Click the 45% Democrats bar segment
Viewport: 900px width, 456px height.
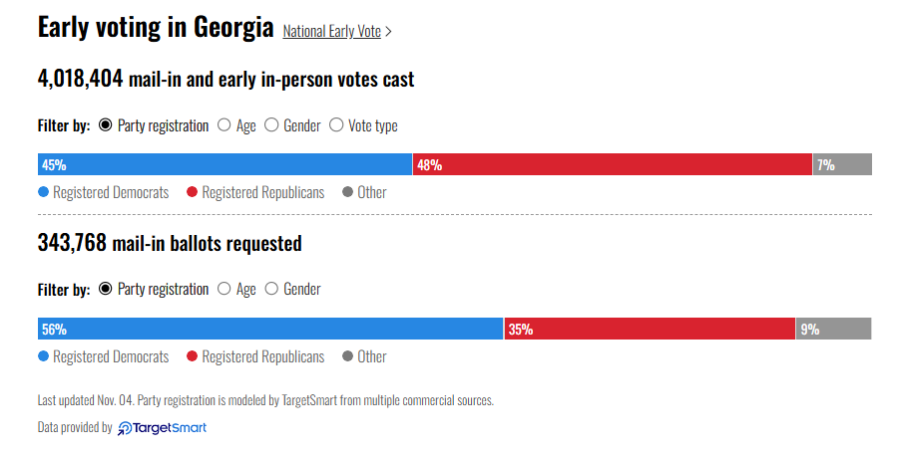[x=225, y=164]
